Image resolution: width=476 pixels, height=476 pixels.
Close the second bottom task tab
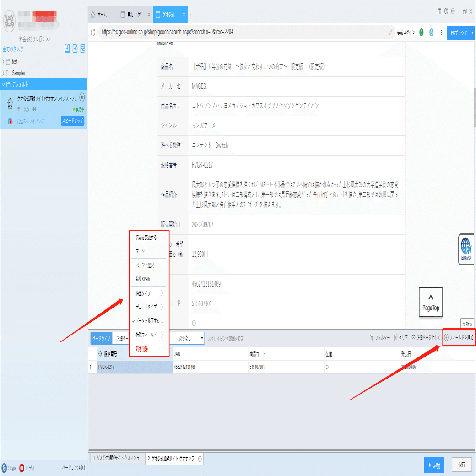pos(200,459)
